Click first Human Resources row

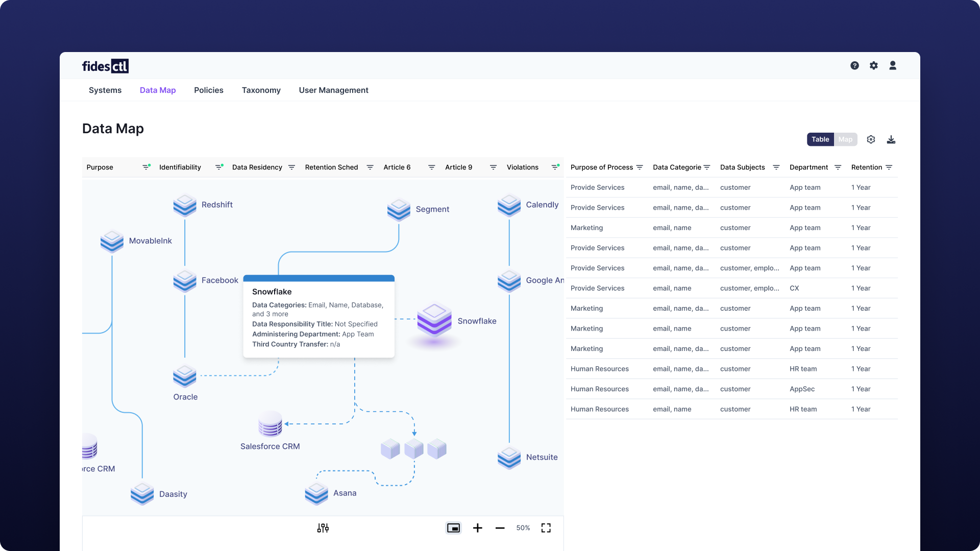[x=732, y=369]
